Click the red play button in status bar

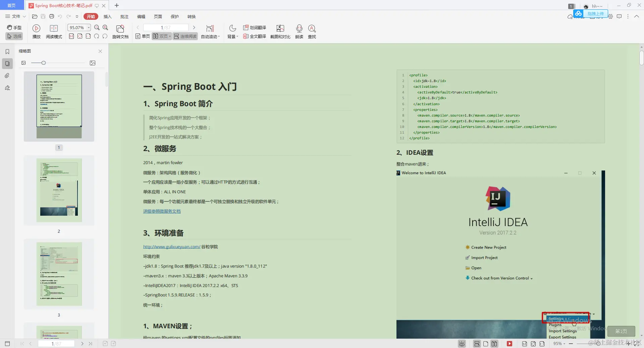[x=509, y=344]
